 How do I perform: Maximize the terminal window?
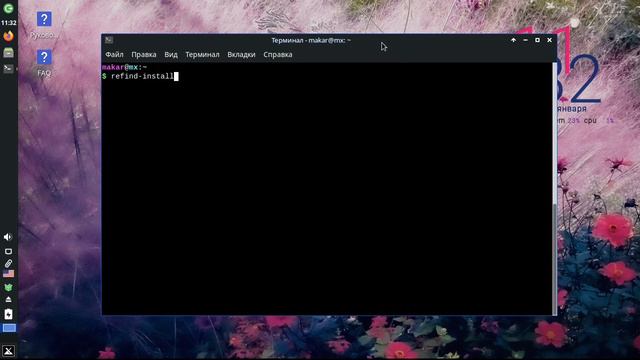[537, 40]
